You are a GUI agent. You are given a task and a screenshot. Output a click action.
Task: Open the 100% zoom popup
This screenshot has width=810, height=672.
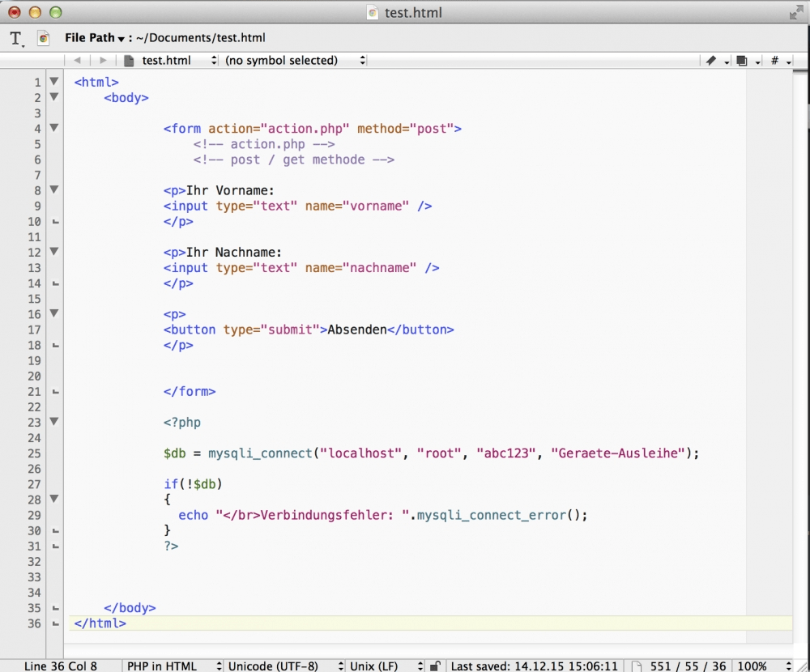click(x=764, y=666)
